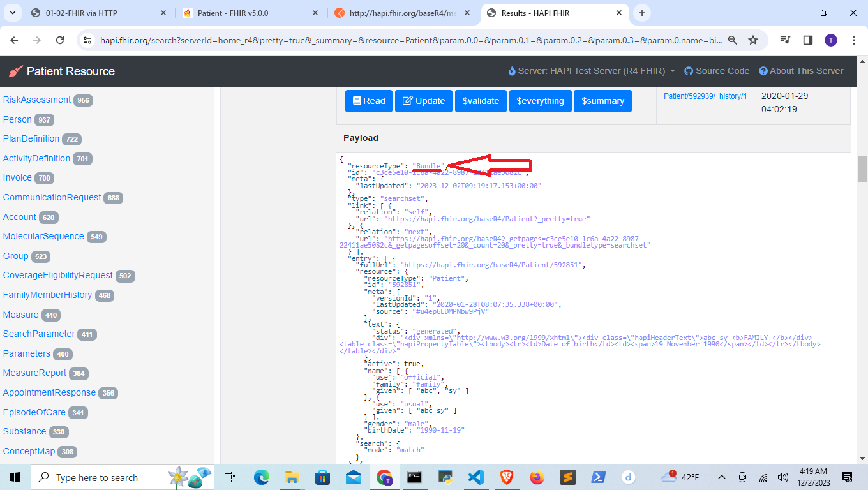Reload the current page
Image resolution: width=868 pixels, height=490 pixels.
pos(60,40)
